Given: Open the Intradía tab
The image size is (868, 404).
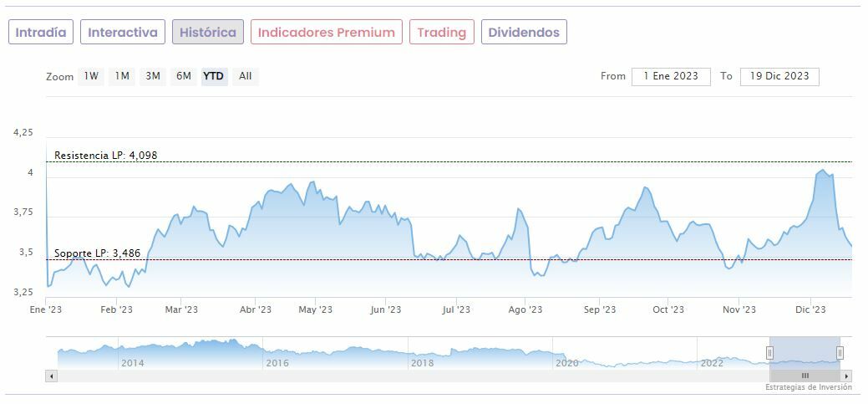Looking at the screenshot, I should tap(41, 33).
